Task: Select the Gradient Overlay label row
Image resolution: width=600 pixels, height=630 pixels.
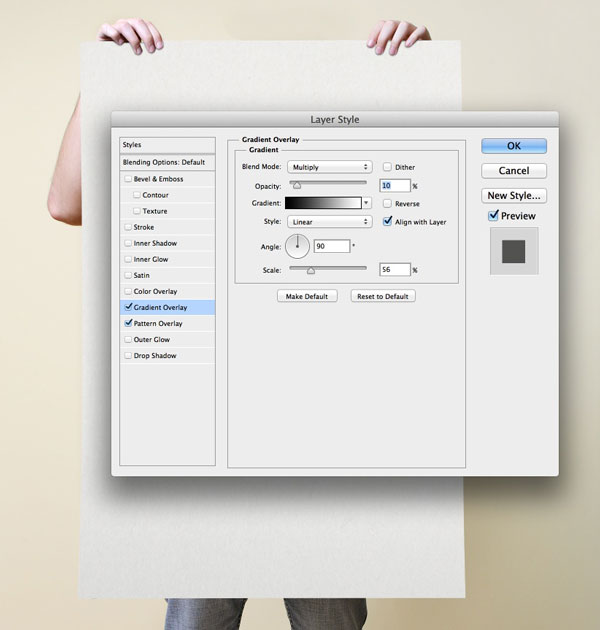Action: coord(167,307)
